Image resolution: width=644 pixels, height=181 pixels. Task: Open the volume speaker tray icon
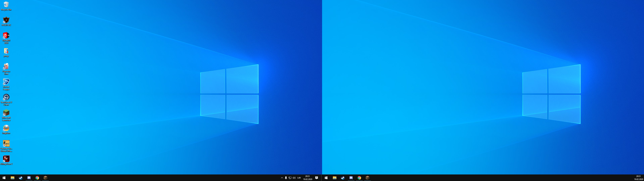coord(294,178)
